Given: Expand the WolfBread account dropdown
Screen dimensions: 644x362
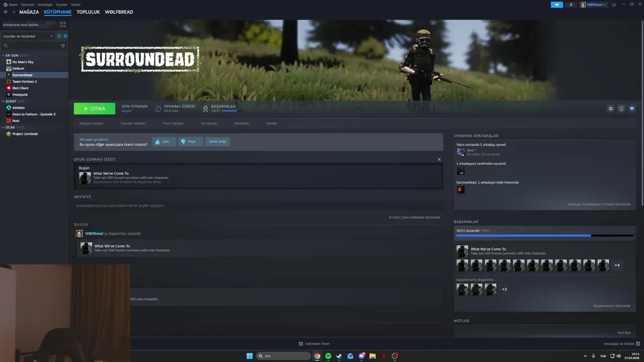Looking at the screenshot, I should coord(594,5).
